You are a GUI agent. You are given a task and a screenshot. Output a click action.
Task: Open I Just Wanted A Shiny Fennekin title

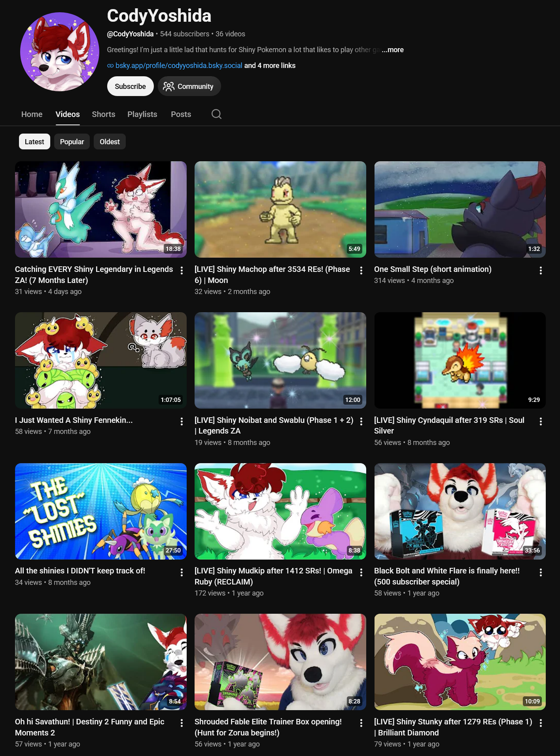pos(74,420)
